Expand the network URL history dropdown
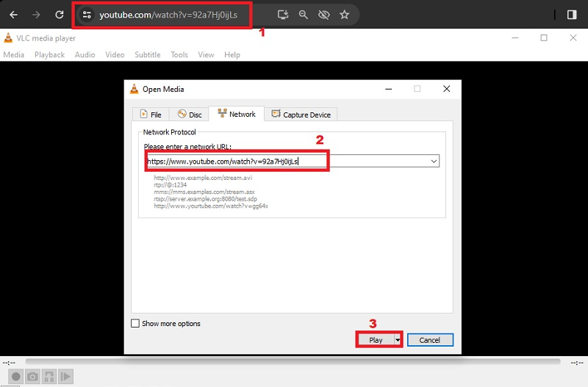 [434, 162]
